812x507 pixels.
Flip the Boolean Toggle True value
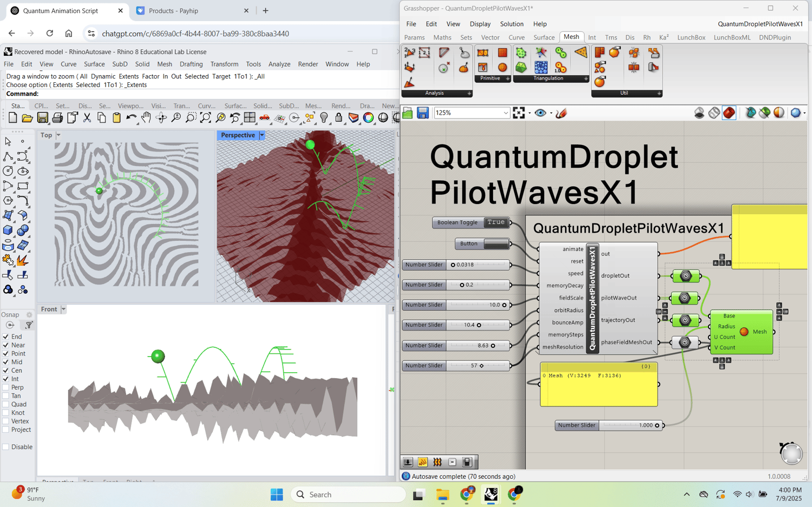pyautogui.click(x=496, y=222)
